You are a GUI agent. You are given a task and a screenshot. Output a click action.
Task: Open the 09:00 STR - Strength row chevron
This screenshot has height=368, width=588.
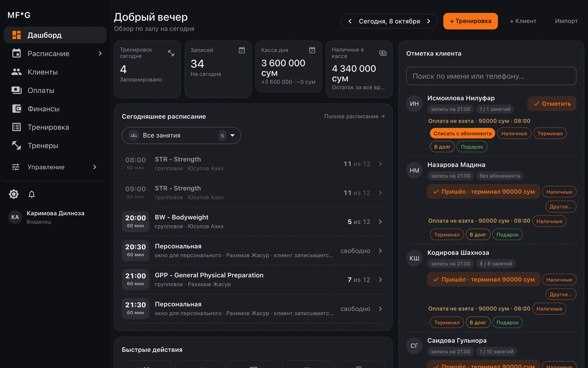point(380,193)
